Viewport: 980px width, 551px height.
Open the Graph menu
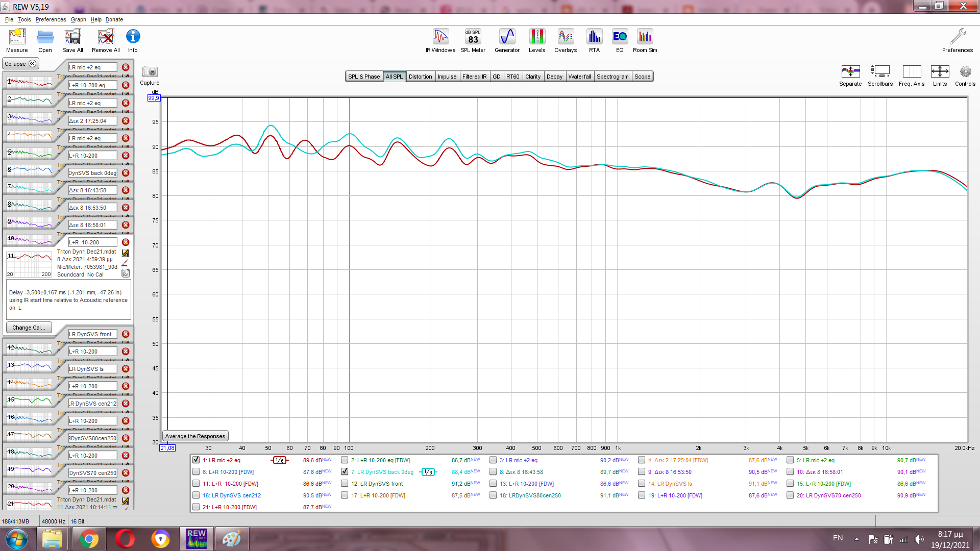(x=78, y=19)
